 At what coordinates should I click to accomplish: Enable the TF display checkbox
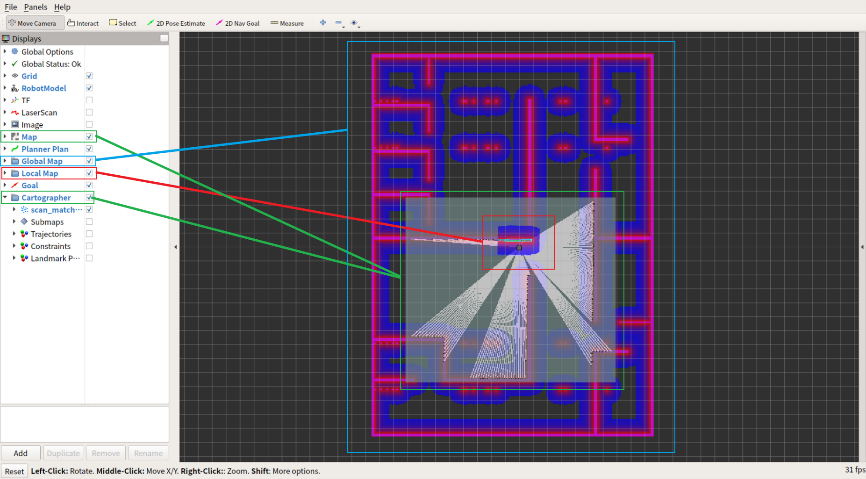point(90,100)
